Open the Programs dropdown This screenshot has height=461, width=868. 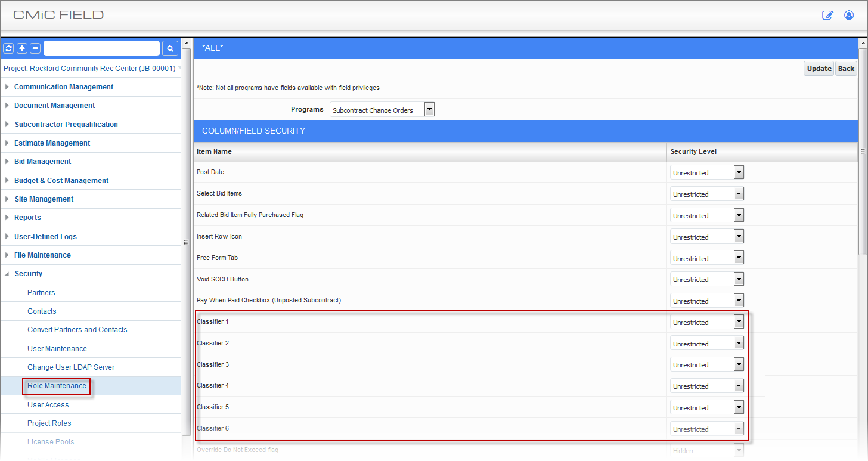pyautogui.click(x=429, y=110)
